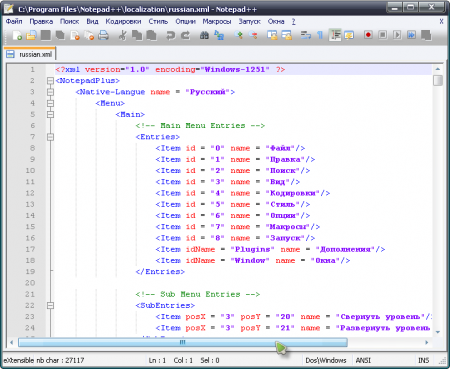Screen dimensions: 450x369
Task: Select the russian.xml document tab
Action: point(30,54)
